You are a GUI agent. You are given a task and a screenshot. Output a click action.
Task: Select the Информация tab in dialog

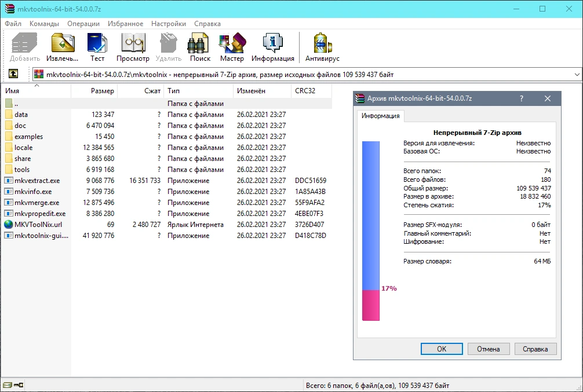pyautogui.click(x=380, y=116)
